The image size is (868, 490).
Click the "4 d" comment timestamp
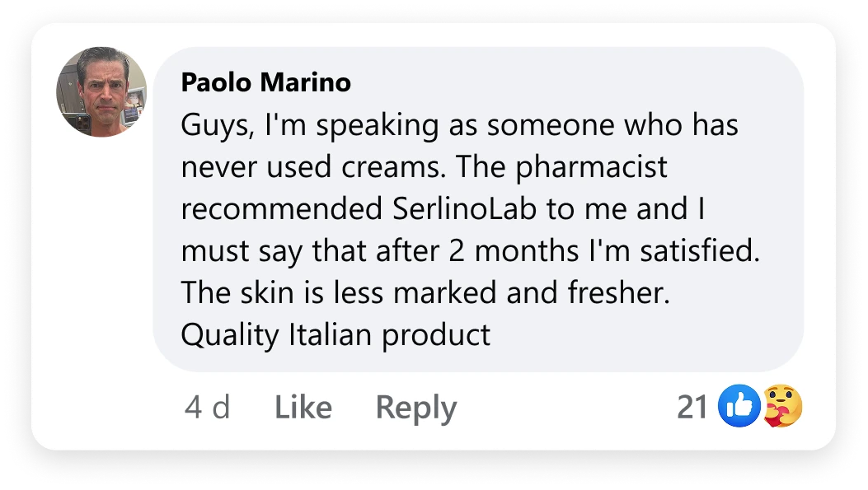click(x=207, y=408)
